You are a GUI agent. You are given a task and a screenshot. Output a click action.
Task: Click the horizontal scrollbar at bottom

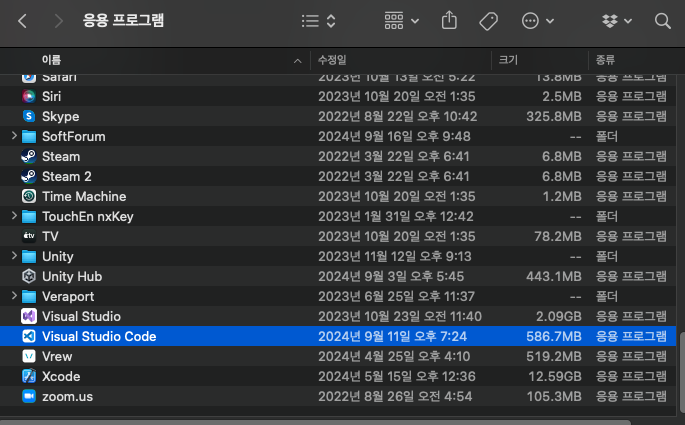pyautogui.click(x=315, y=422)
